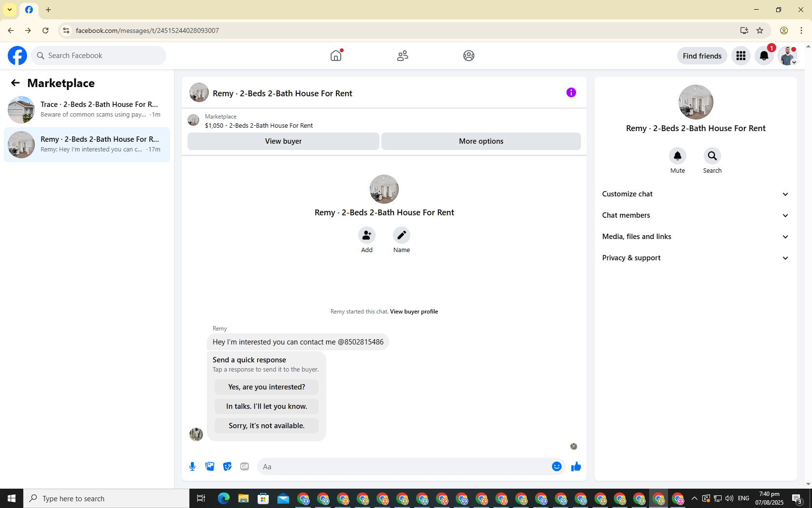Expand the Customize chat section
Viewport: 812px width, 508px height.
click(696, 194)
